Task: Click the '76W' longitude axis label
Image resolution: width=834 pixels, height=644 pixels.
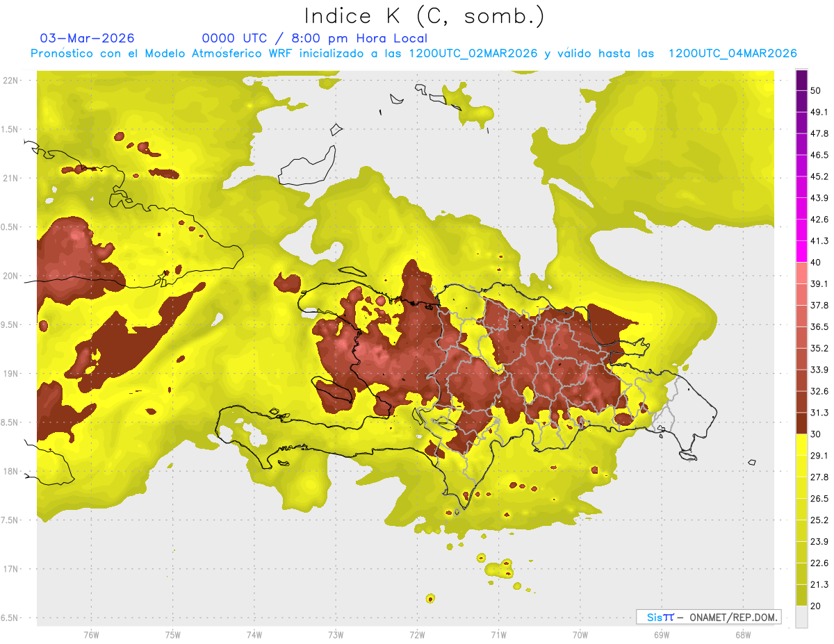Action: point(91,634)
